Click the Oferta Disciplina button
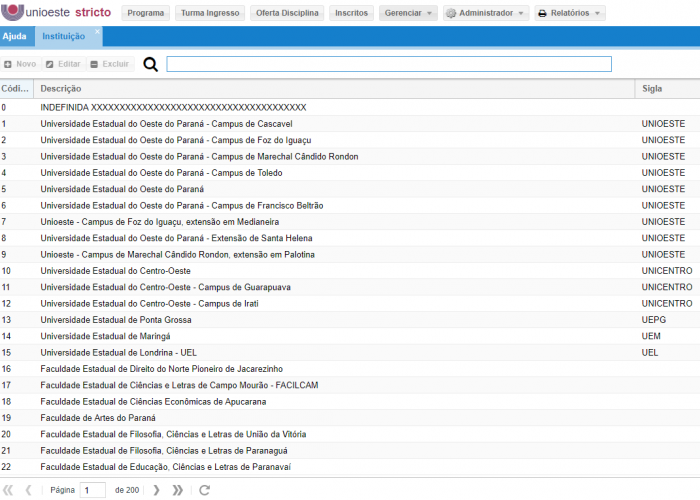The height and width of the screenshot is (500, 700). (288, 14)
